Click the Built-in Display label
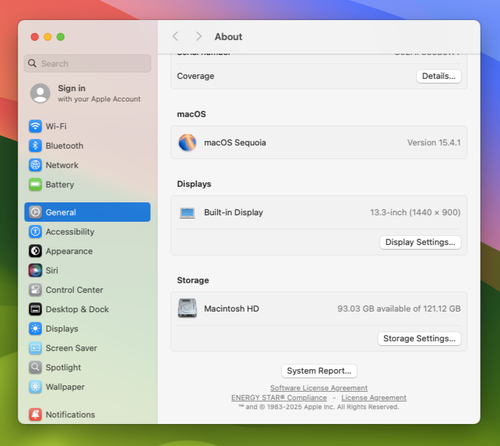This screenshot has height=446, width=500. click(x=233, y=212)
